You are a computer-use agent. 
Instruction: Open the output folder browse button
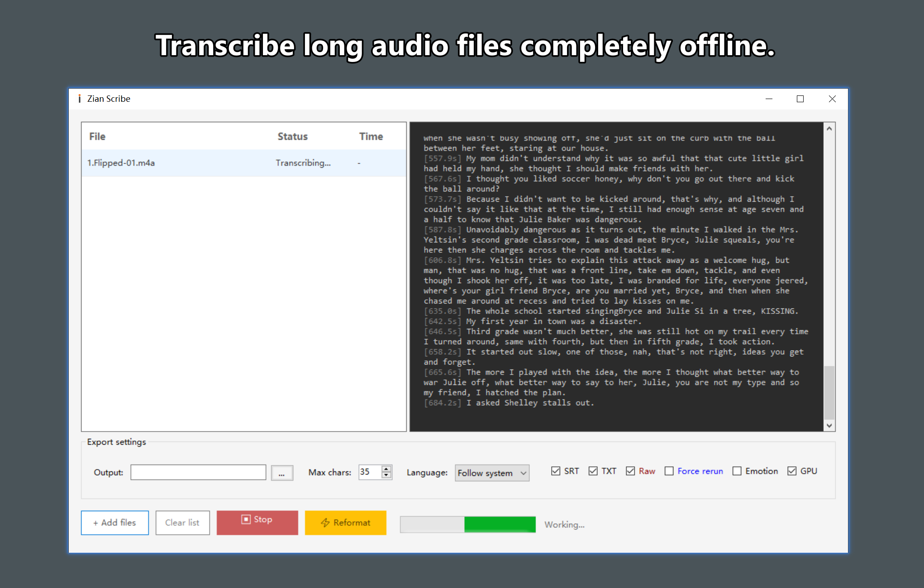tap(282, 473)
